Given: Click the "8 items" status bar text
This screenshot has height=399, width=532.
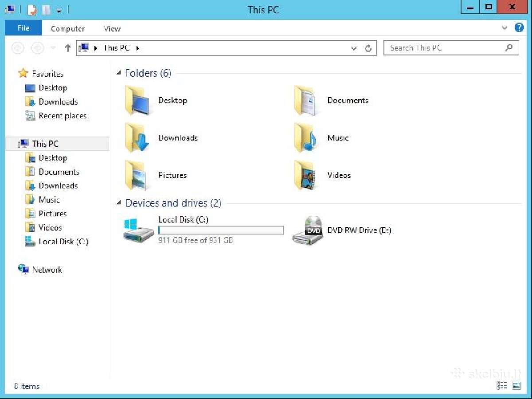Looking at the screenshot, I should (x=27, y=386).
